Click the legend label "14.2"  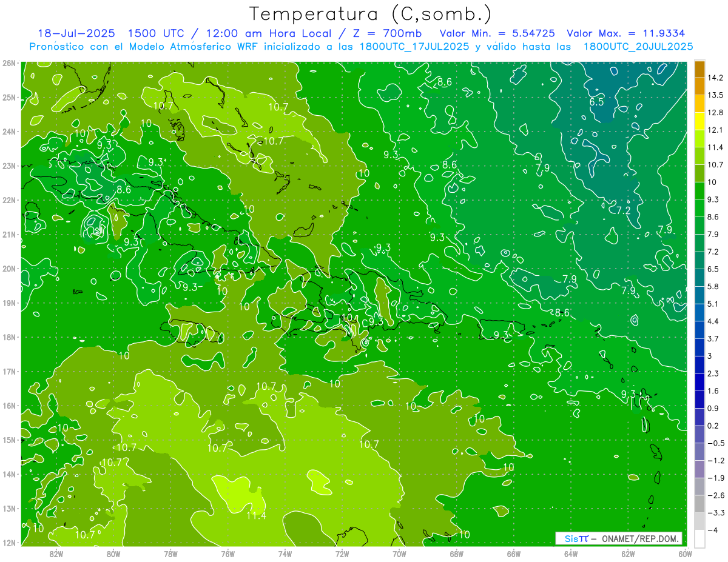coord(716,78)
